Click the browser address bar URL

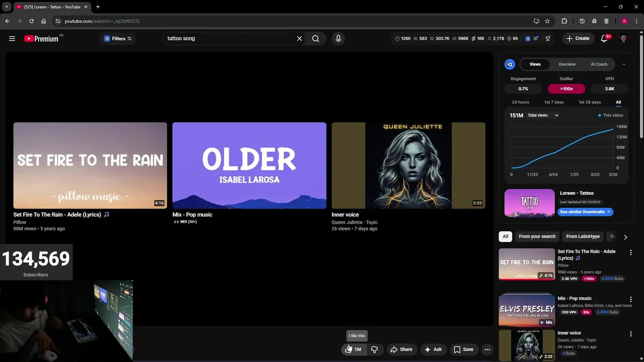[102, 21]
